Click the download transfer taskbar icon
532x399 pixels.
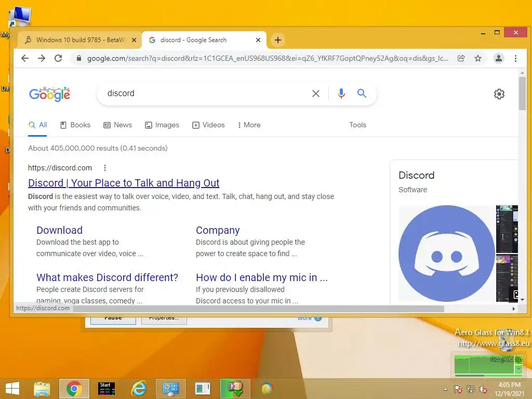[235, 389]
